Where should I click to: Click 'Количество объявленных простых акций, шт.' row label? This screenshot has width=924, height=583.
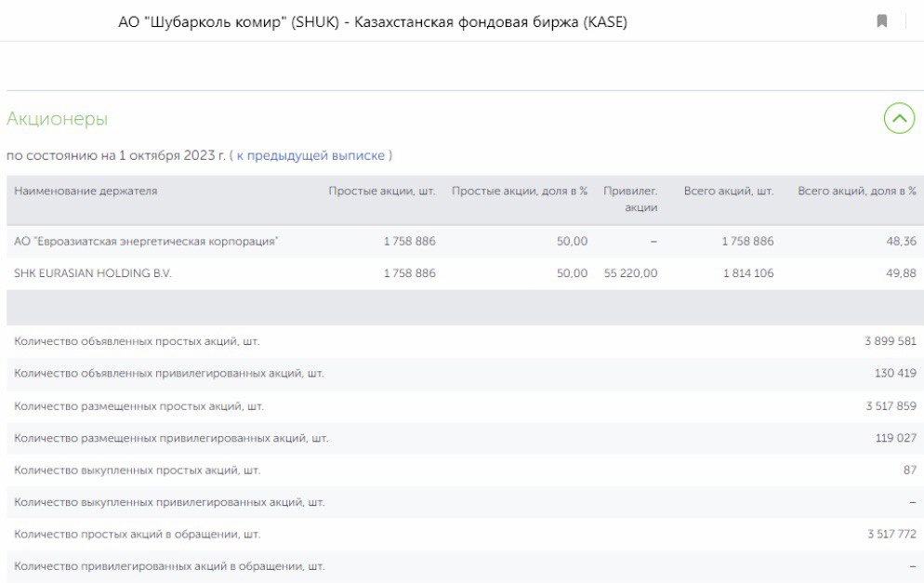coord(137,341)
